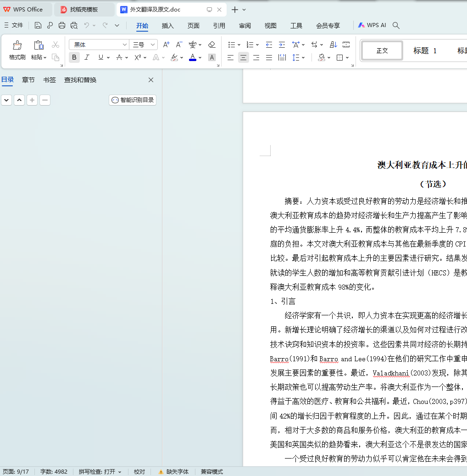Apply the 标题 1 heading style

[425, 50]
